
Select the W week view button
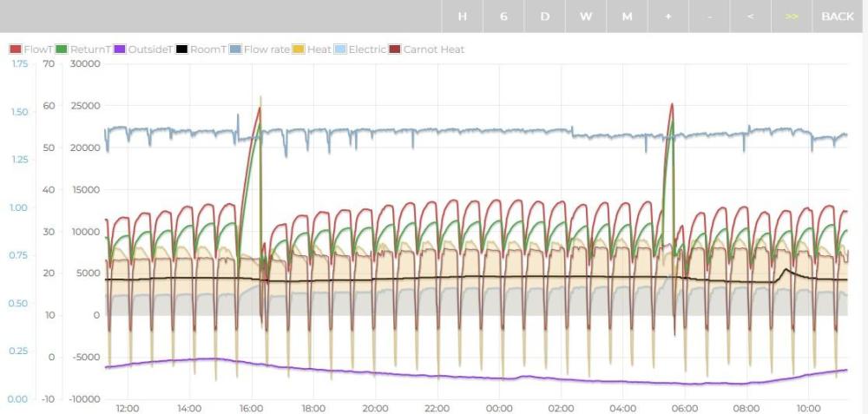click(586, 16)
